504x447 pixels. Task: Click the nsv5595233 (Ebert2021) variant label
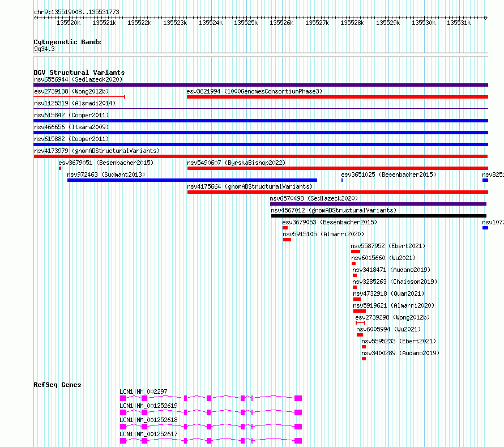(399, 341)
